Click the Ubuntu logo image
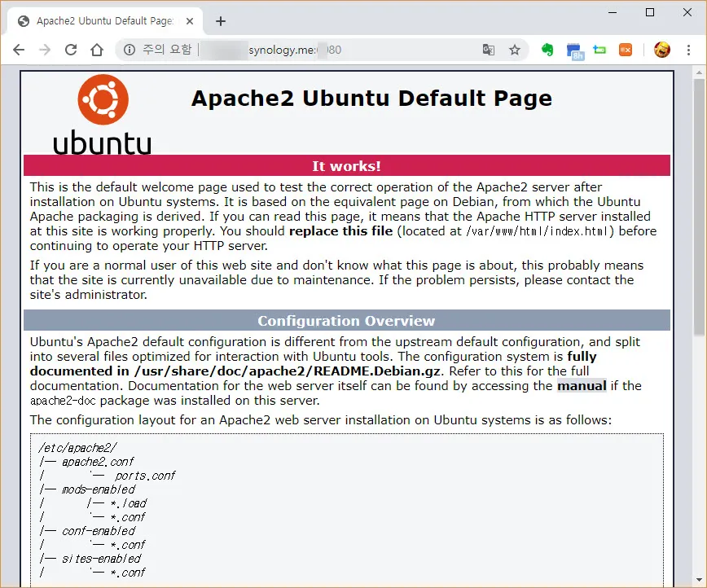 (103, 114)
